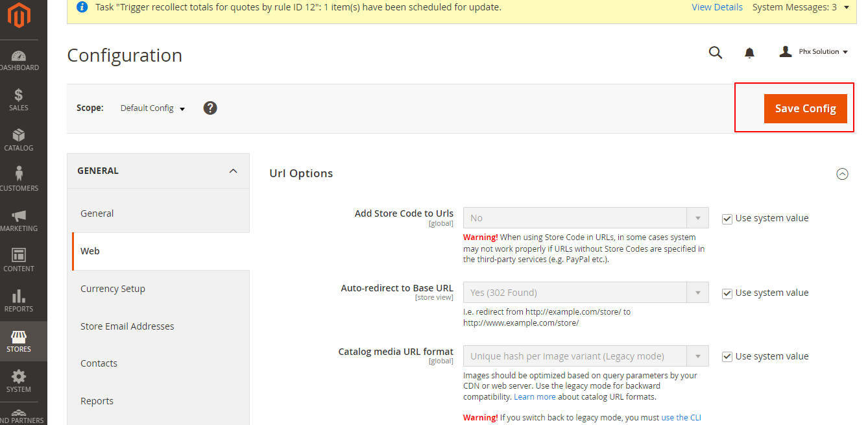Open the Dashboard sidebar icon
Image resolution: width=868 pixels, height=425 pixels.
(19, 56)
